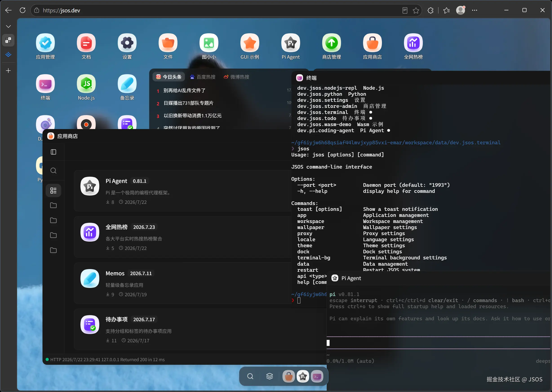Select the 今日头条 tab

[169, 77]
